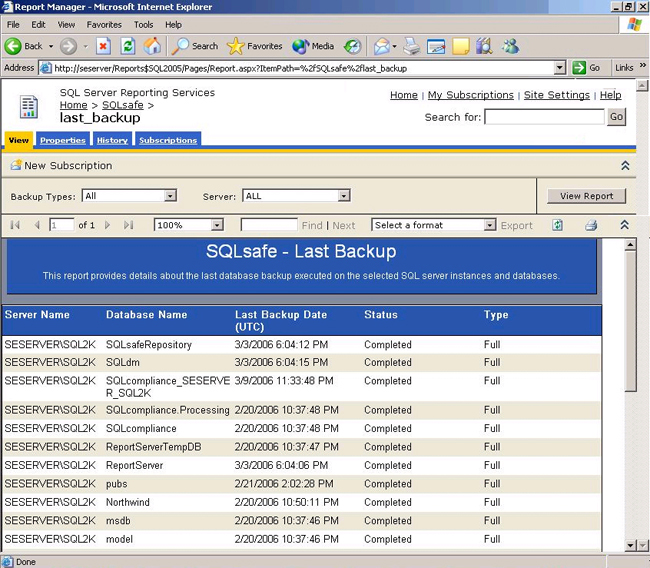Go to next report page icon
This screenshot has width=650, height=568.
tap(107, 225)
